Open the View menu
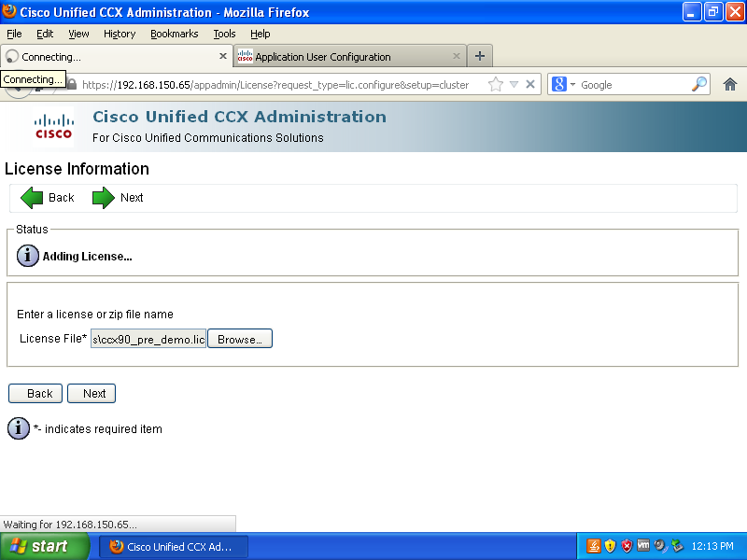 coord(78,34)
